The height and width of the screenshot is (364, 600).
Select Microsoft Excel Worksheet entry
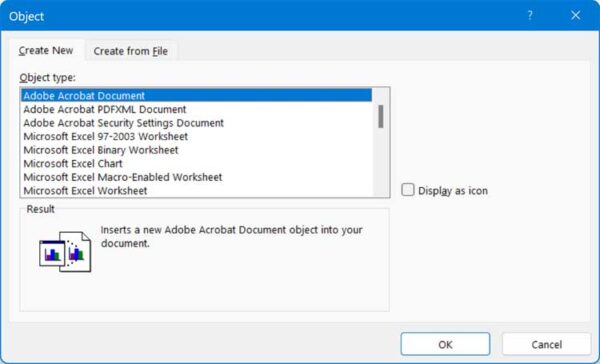pos(196,191)
